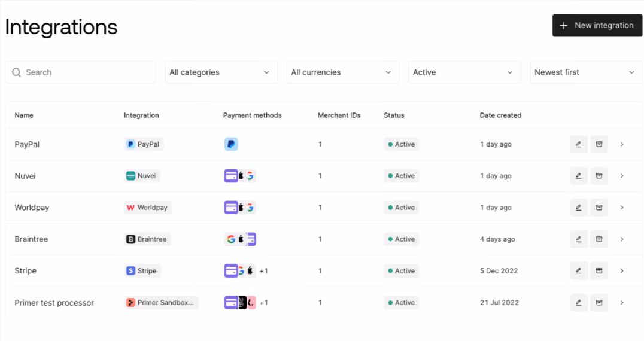Viewport: 644px width, 341px height.
Task: Create a New integration
Action: click(597, 26)
